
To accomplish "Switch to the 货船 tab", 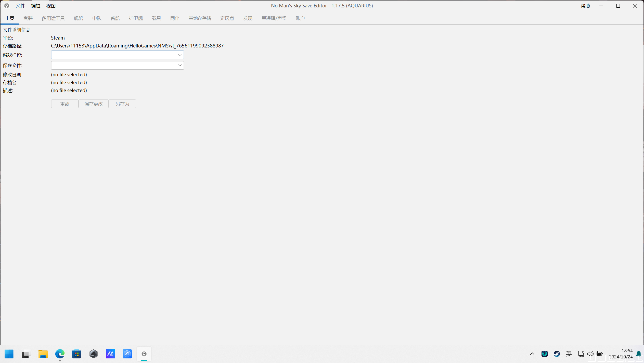I will tap(115, 18).
